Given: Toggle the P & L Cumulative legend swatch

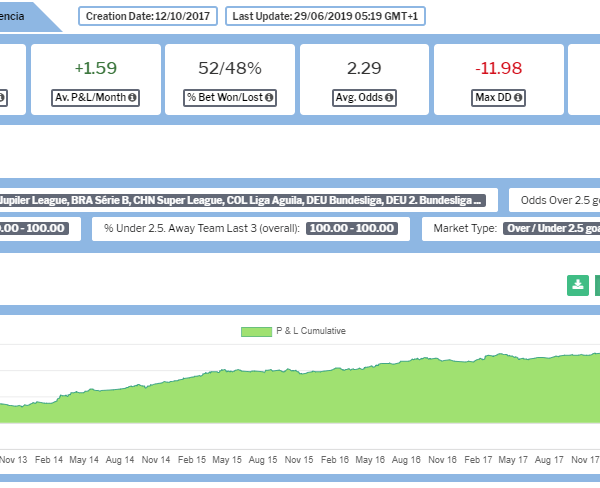Looking at the screenshot, I should coord(256,331).
